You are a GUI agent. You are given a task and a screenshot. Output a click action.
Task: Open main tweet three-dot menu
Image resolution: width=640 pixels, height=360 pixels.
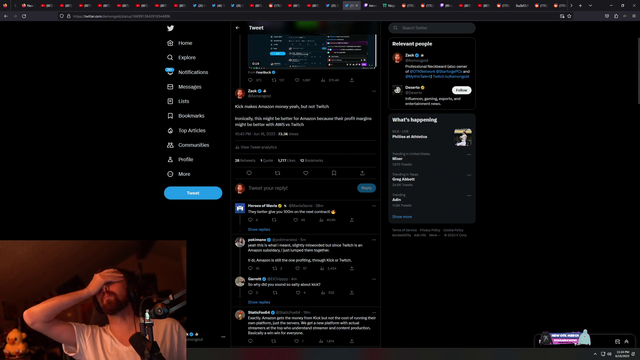pos(374,91)
